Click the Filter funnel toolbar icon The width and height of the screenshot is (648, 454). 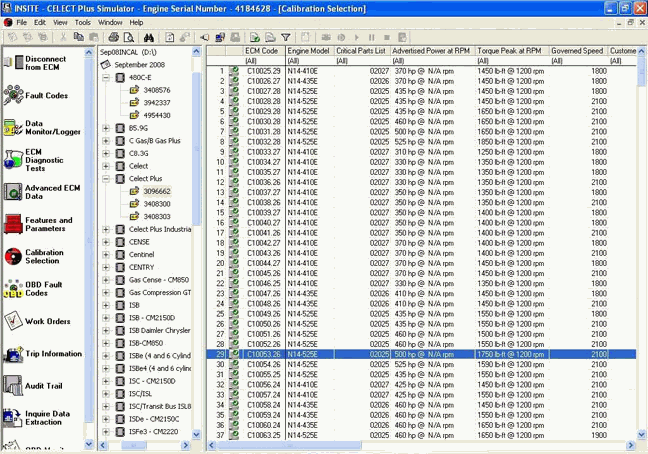point(286,38)
